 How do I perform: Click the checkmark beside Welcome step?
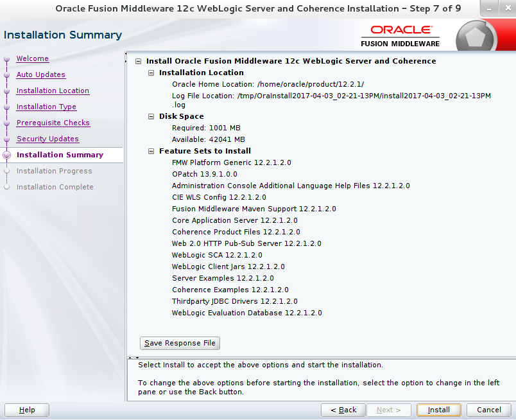click(6, 58)
